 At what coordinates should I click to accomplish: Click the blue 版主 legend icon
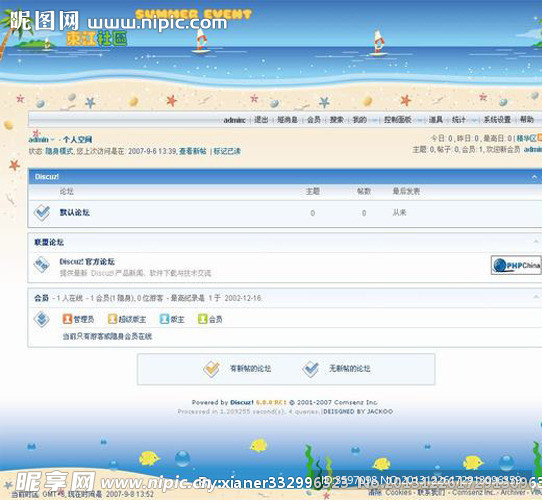coord(164,319)
